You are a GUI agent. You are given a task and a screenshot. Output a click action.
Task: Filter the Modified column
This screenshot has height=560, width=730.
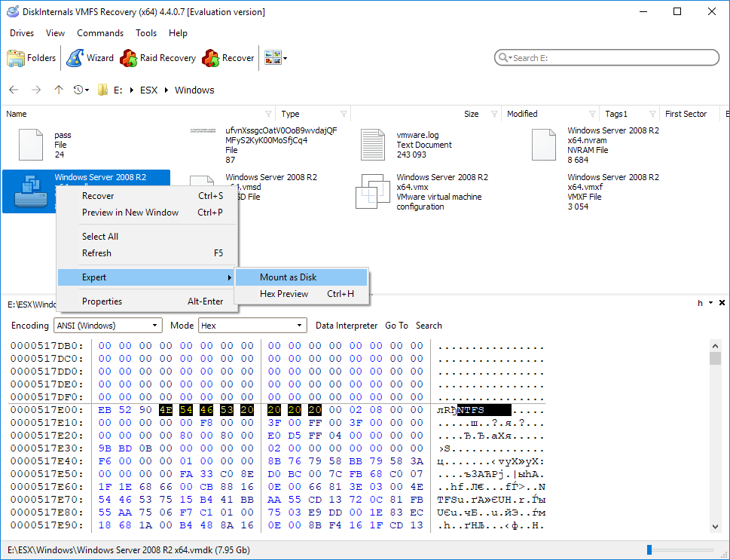pos(592,114)
